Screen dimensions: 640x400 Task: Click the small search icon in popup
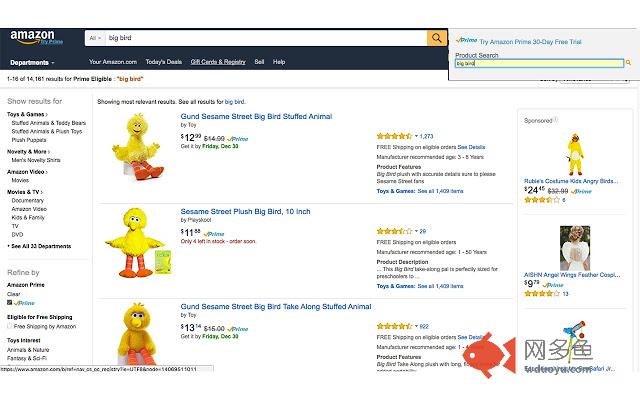628,63
